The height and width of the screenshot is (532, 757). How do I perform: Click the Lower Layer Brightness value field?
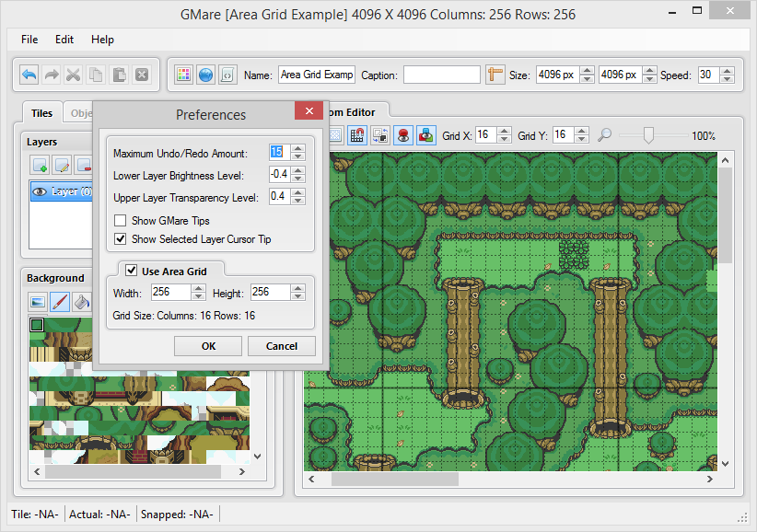[280, 174]
